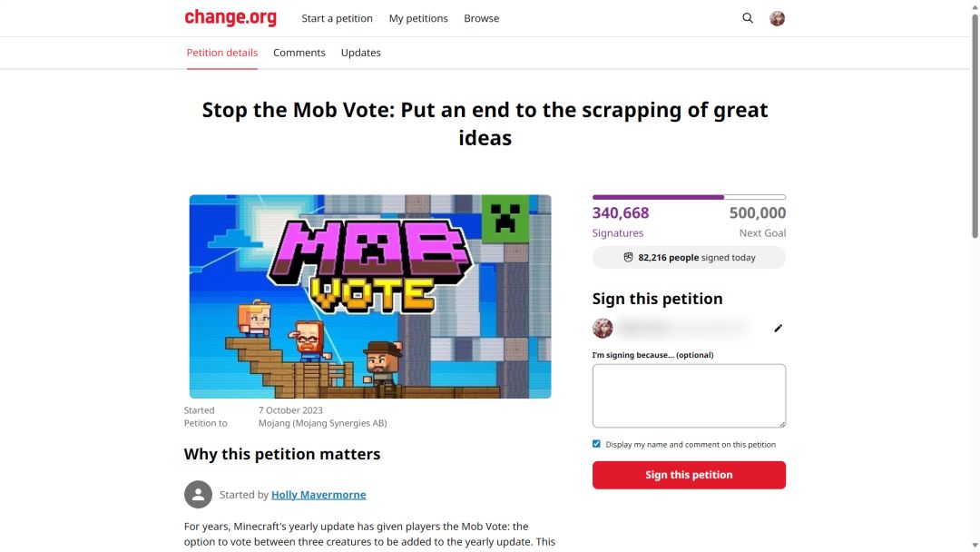
Task: Click the change.org logo
Action: coord(230,17)
